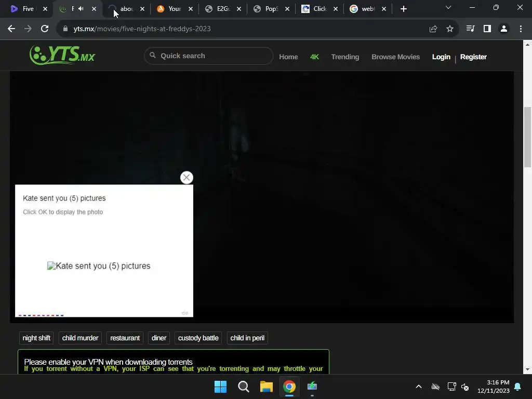Click the muted volume tray icon
The width and height of the screenshot is (532, 399).
[x=465, y=387]
